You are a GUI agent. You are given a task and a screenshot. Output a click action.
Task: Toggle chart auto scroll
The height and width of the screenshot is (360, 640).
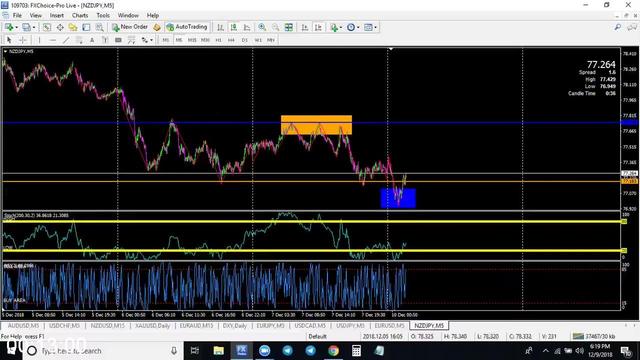pos(304,27)
